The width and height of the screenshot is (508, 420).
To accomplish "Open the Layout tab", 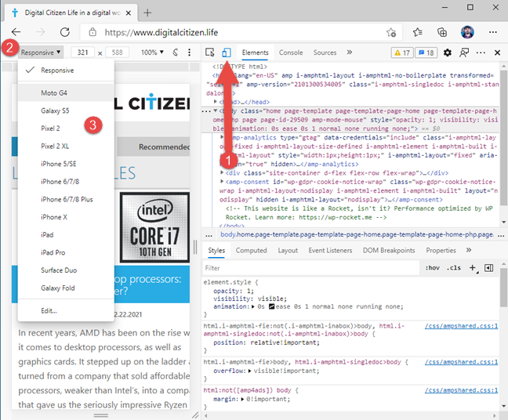I will pyautogui.click(x=288, y=250).
